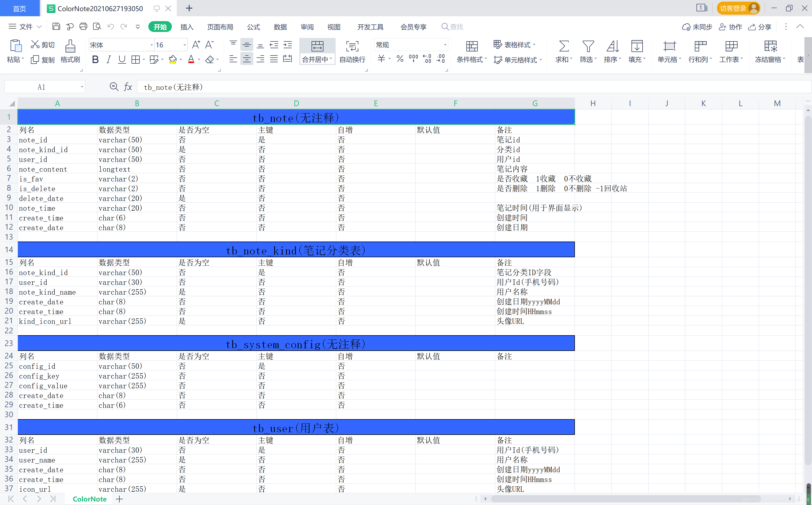Toggle align text right
Viewport: 812px width, 505px height.
pos(260,59)
